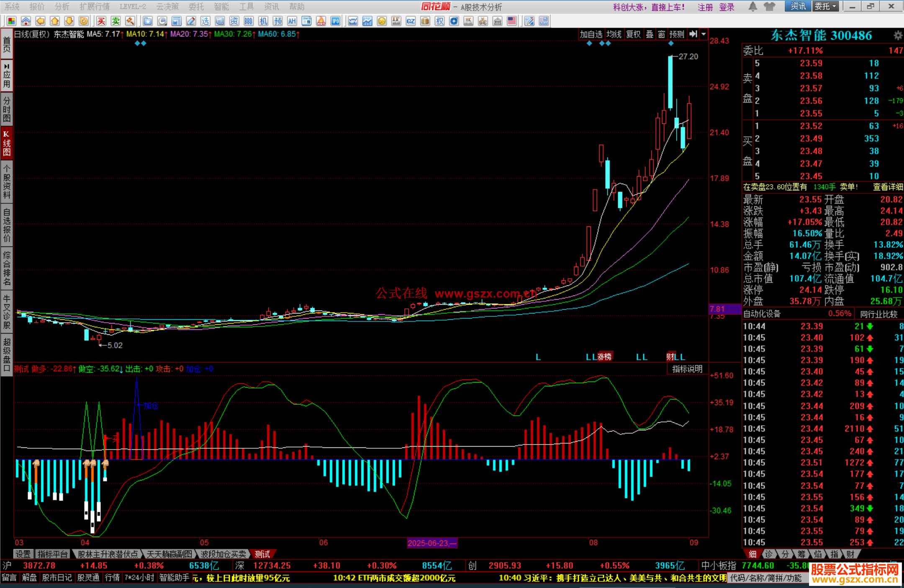Screen dimensions: 904x588
Task: Click the HOT flame toolbar icon
Action: pyautogui.click(x=321, y=21)
